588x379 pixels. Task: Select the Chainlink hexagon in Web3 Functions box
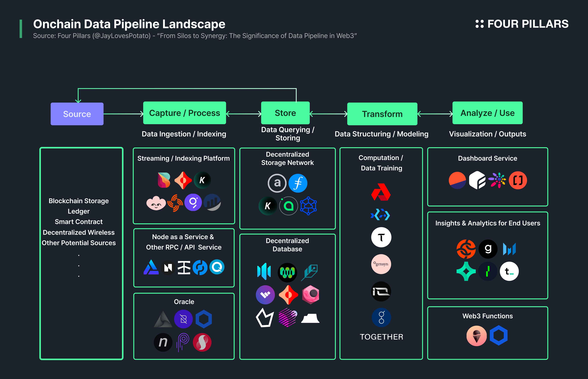[x=499, y=335]
